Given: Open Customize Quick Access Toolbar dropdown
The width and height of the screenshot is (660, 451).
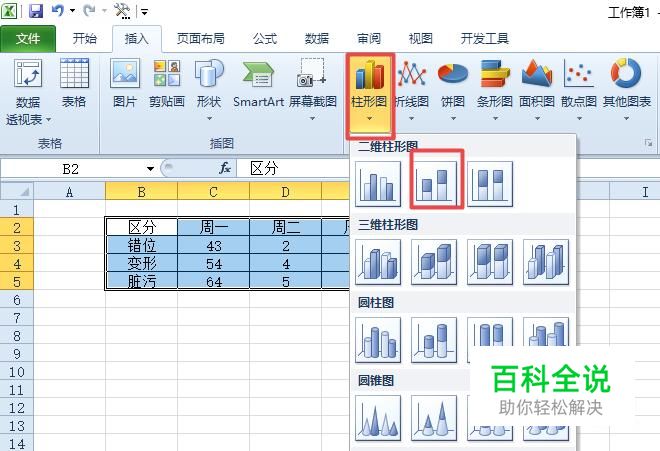Looking at the screenshot, I should [x=144, y=12].
